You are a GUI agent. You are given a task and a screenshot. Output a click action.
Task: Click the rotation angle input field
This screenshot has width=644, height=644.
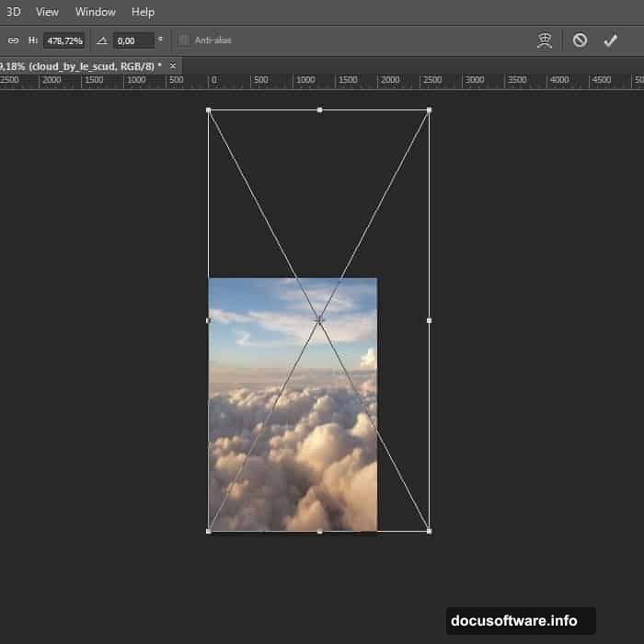tap(133, 40)
